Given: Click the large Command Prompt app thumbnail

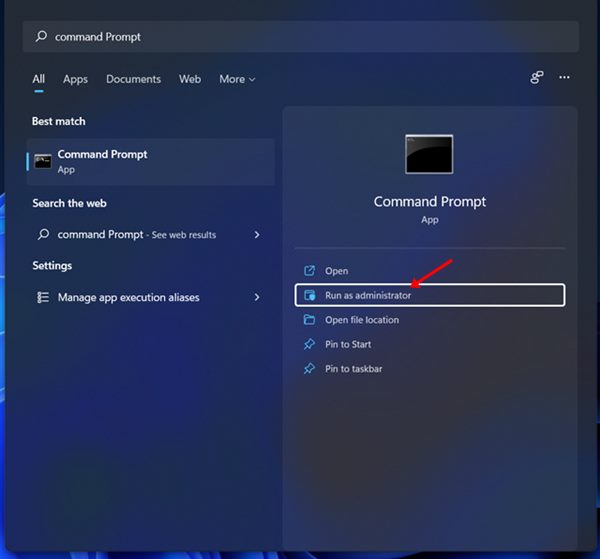Looking at the screenshot, I should (429, 154).
